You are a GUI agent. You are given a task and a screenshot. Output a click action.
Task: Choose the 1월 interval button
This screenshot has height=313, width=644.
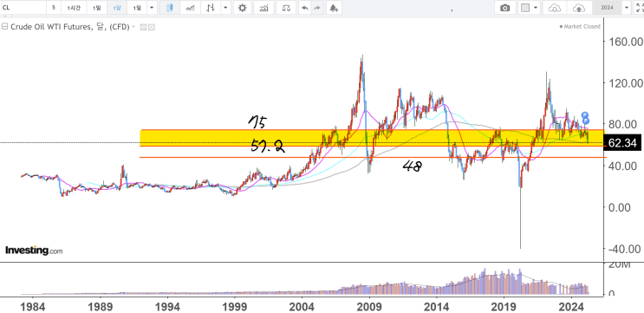pyautogui.click(x=137, y=8)
